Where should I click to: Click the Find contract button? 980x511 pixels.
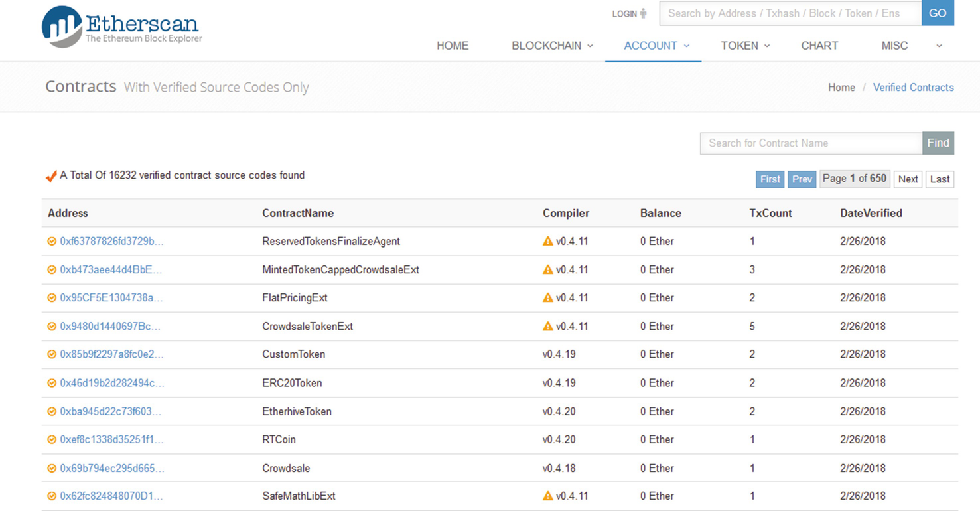[938, 143]
